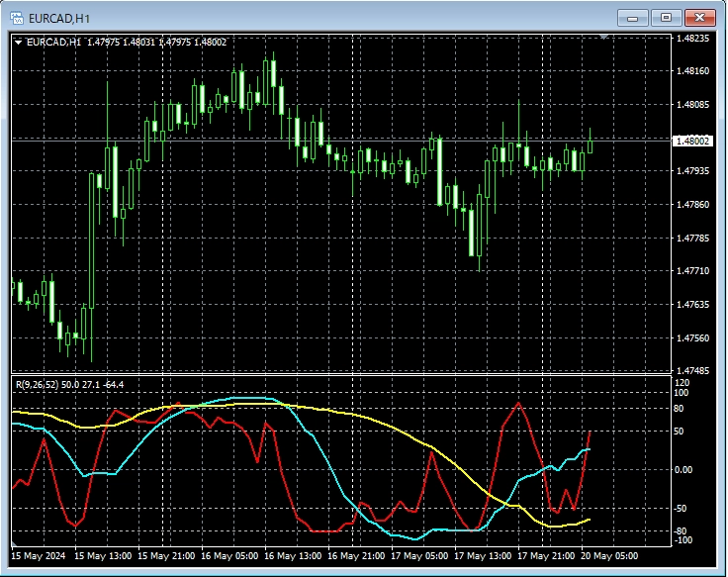
Task: Click the 1.47710 price scale label
Action: click(x=692, y=271)
